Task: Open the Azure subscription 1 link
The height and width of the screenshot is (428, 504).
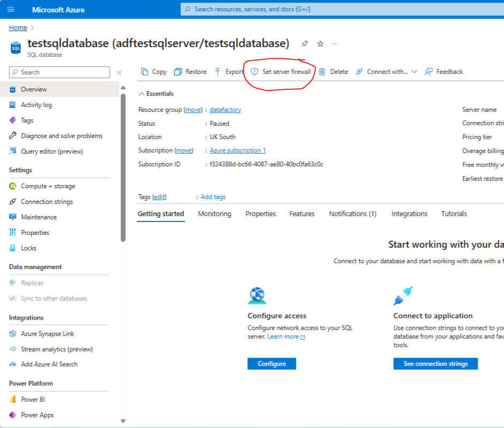Action: (x=238, y=150)
